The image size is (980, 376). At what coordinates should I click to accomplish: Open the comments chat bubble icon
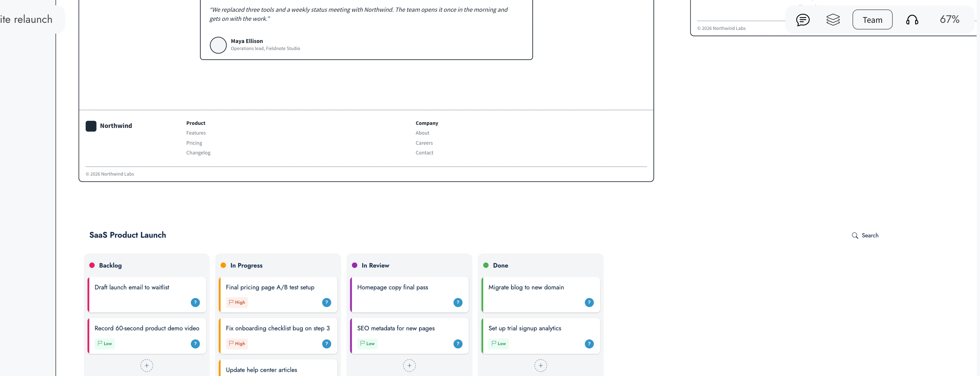(803, 20)
